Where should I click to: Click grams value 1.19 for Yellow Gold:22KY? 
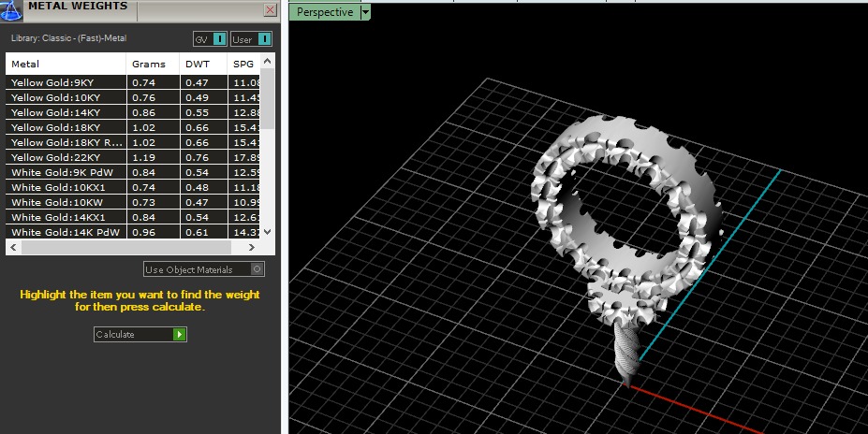(x=143, y=157)
